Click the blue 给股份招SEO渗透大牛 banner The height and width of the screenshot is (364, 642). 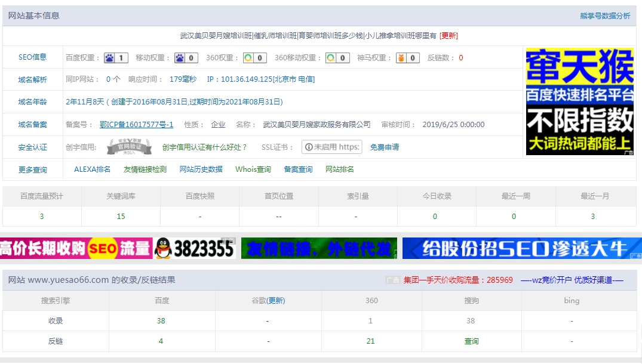point(522,248)
